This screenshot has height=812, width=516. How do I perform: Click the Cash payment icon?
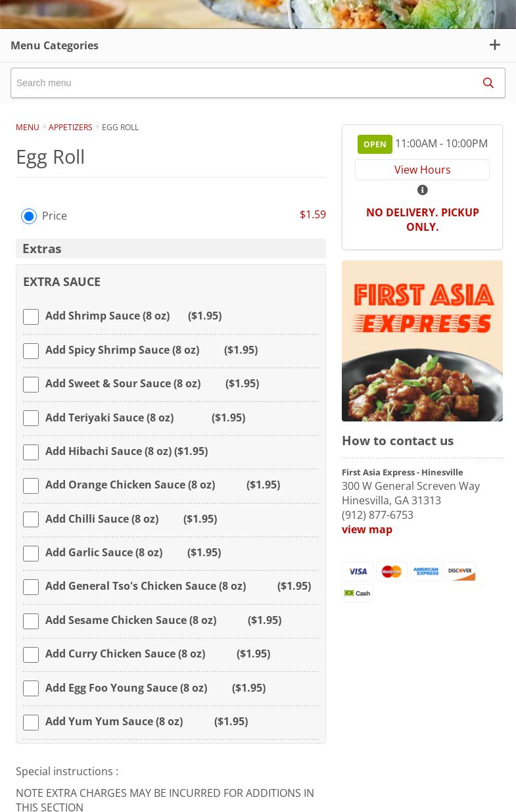pos(358,593)
